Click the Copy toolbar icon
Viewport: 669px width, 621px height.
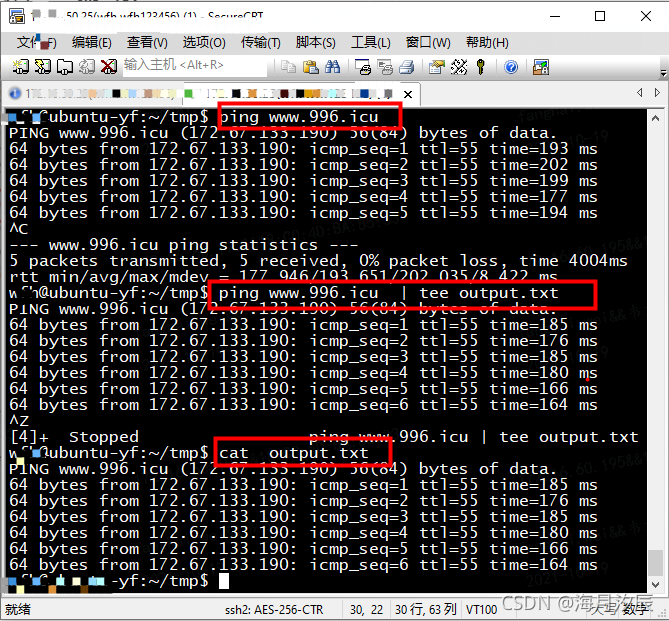click(288, 67)
